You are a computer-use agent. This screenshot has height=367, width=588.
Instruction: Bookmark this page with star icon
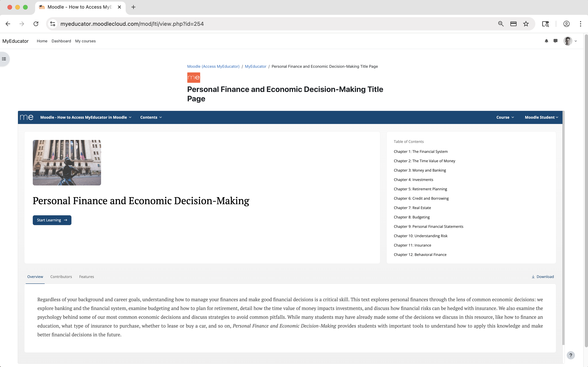tap(526, 24)
